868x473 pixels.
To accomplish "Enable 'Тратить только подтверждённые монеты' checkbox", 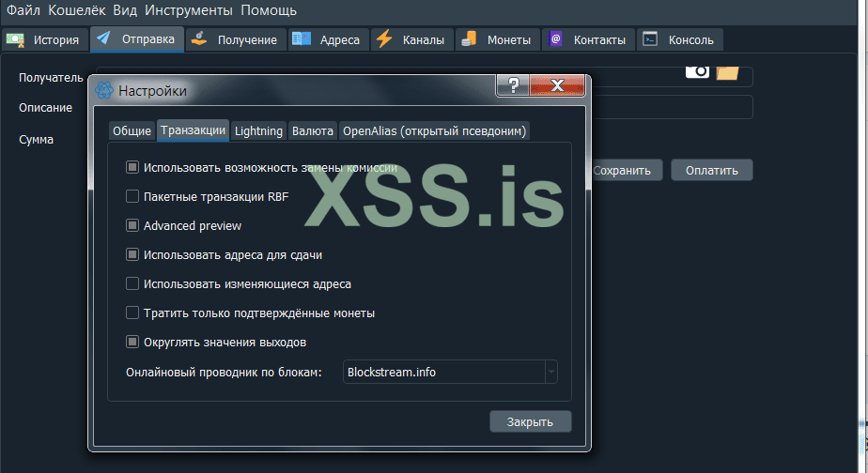I will tap(132, 313).
